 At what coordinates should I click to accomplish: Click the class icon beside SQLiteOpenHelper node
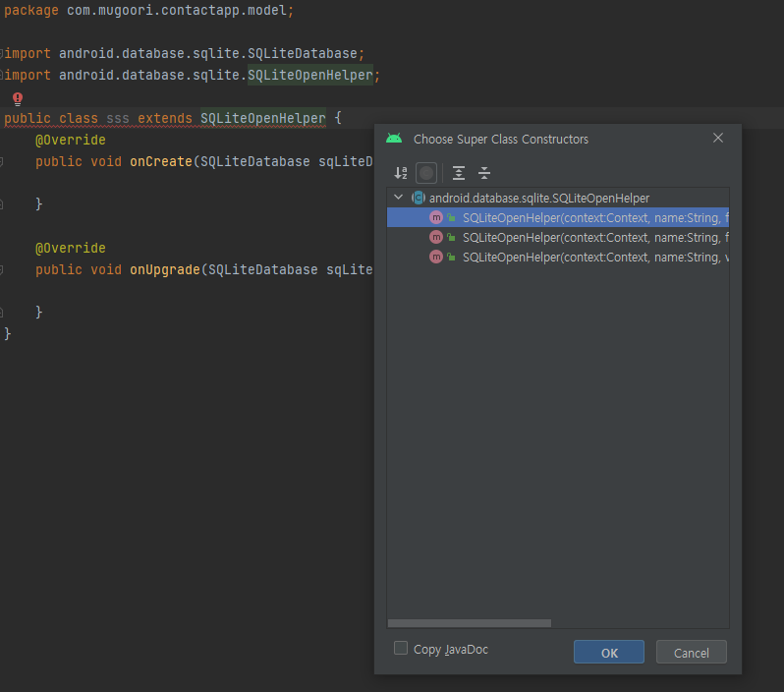(x=418, y=198)
